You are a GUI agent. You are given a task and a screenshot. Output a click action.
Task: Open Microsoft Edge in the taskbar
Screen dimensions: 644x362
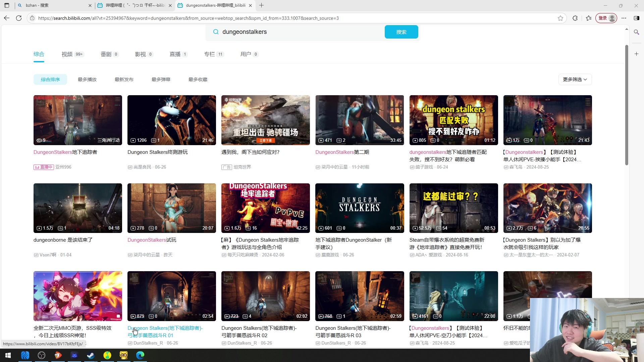140,355
